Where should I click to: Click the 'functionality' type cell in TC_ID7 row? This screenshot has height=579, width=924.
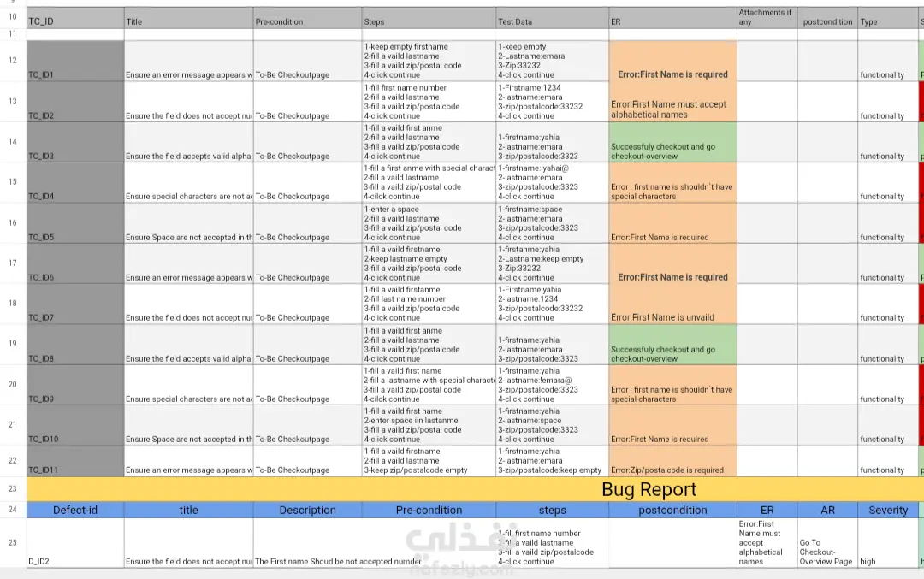pos(887,304)
